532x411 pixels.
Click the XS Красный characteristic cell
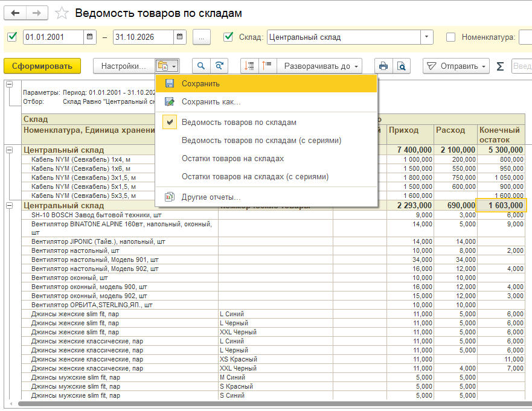tap(275, 359)
